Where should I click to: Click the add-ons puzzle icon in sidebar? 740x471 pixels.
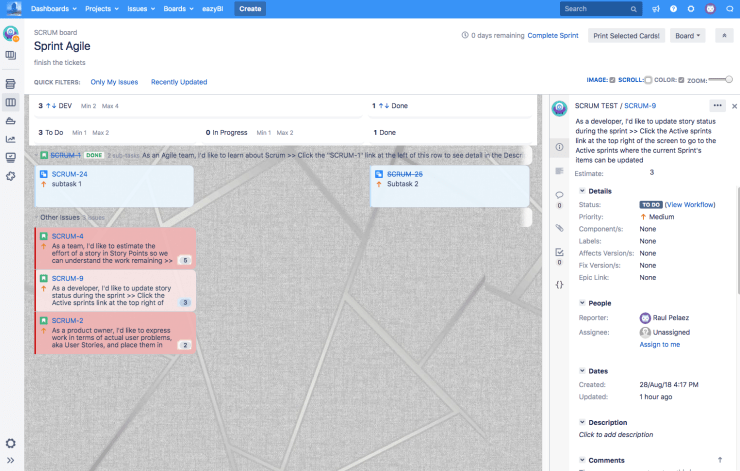tap(11, 176)
